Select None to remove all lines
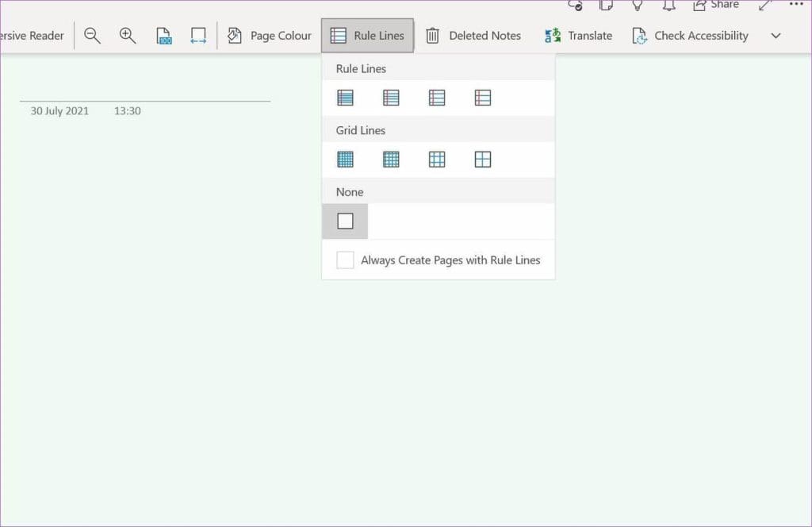 coord(345,221)
